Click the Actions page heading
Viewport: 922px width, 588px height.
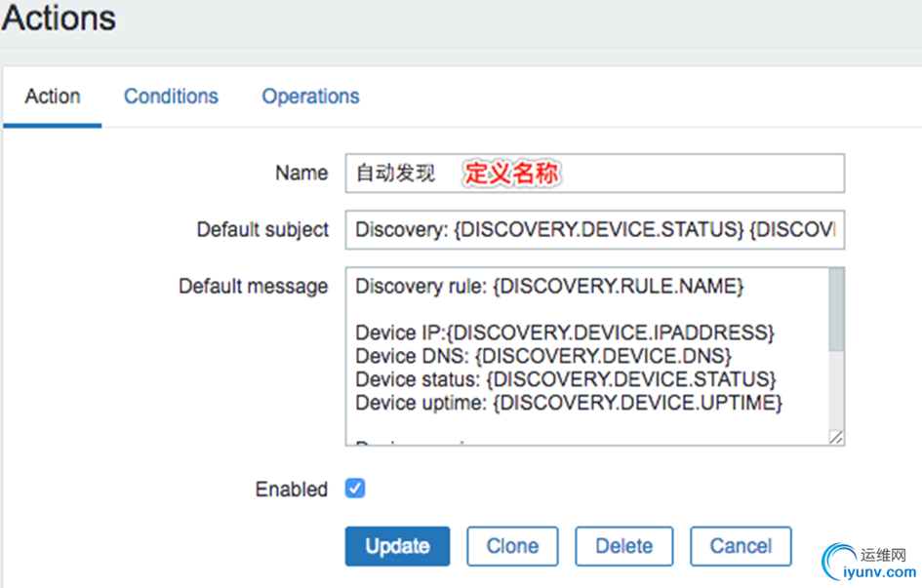60,18
